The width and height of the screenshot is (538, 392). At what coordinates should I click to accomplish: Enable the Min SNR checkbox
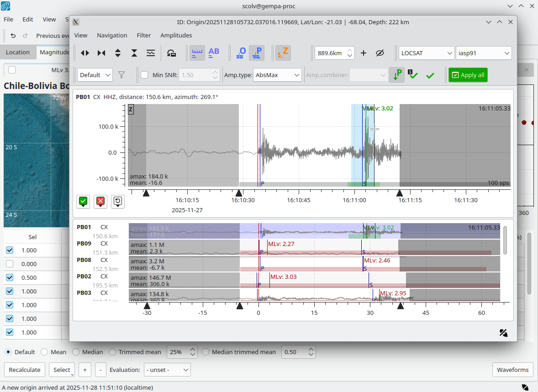[144, 75]
